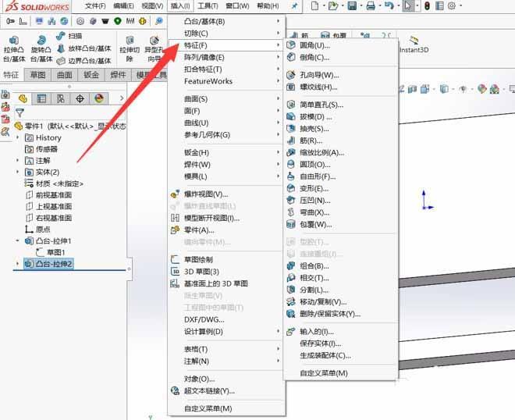515x420 pixels.
Task: Expand the 实体(2) solid bodies node
Action: pyautogui.click(x=18, y=172)
